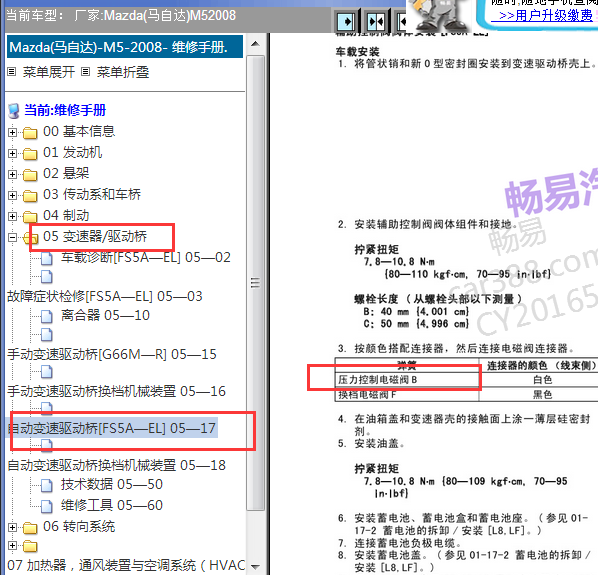Screen dimensions: 598x575
Task: Select 03 传动系和车桥 chapter label
Action: point(92,194)
